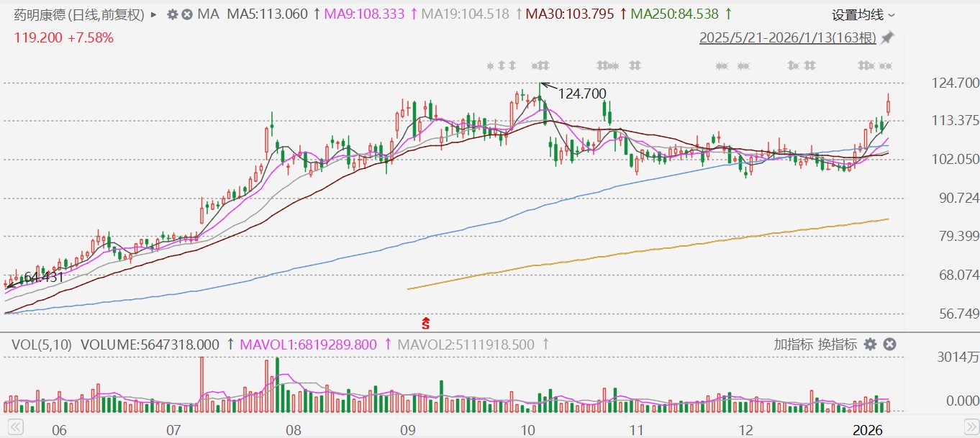Image resolution: width=980 pixels, height=438 pixels.
Task: Click the 64.431 low price label
Action: 44,277
